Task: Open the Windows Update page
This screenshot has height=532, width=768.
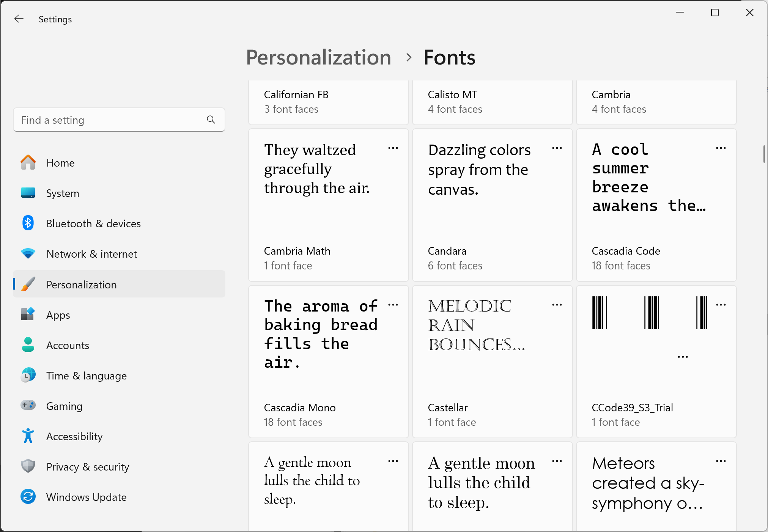Action: 119,497
